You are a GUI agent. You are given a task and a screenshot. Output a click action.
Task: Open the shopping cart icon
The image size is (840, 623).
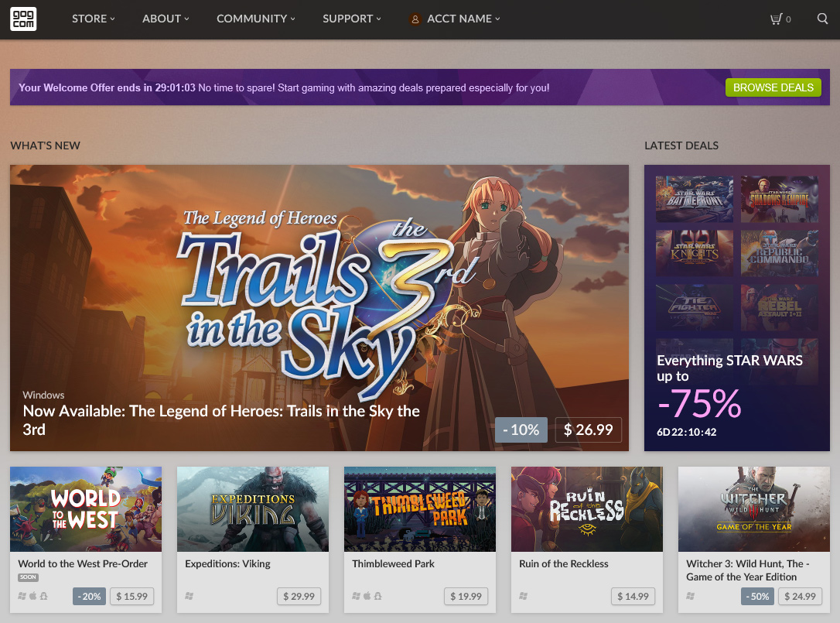776,19
